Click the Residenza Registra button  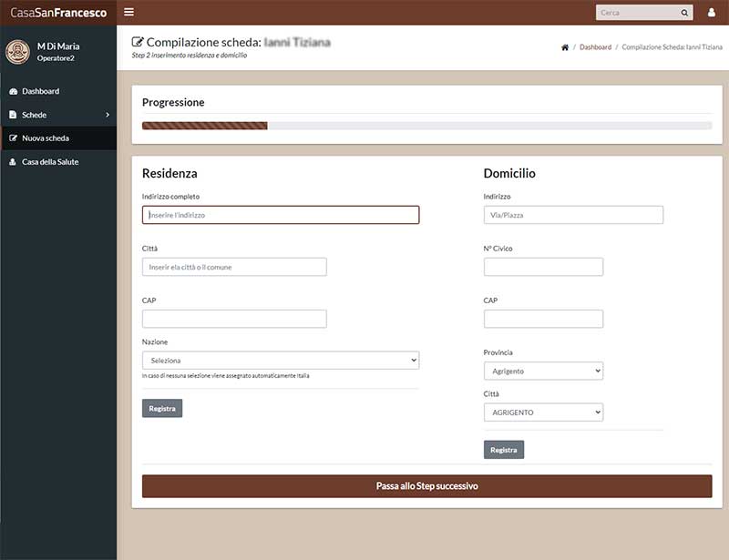pyautogui.click(x=162, y=409)
